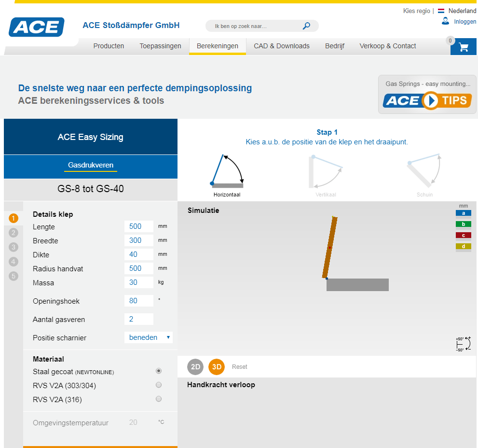Viewport: 478px width, 448px height.
Task: Click the yellow 'd' dimension swatch
Action: click(464, 246)
